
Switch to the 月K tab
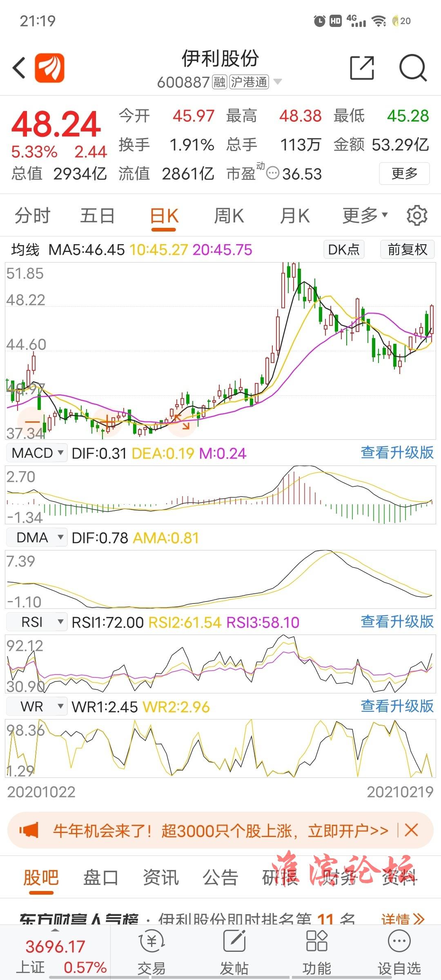[x=295, y=215]
